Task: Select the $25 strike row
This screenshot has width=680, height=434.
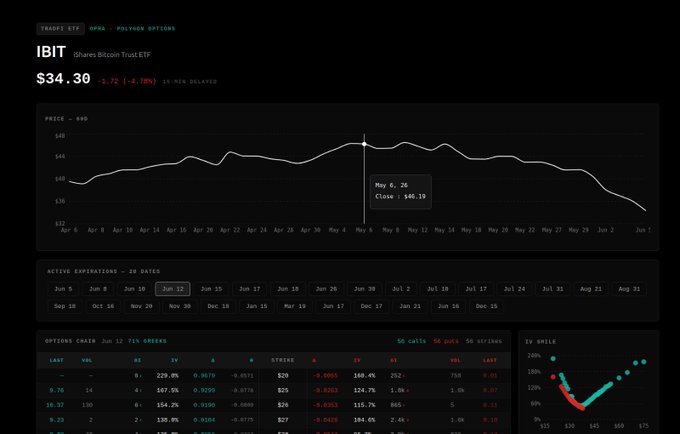Action: (x=274, y=390)
